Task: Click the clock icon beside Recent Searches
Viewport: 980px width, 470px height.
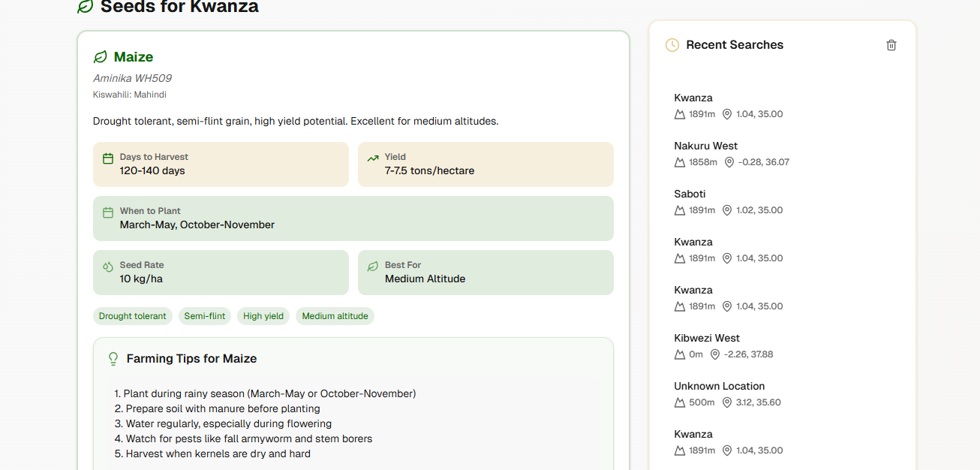Action: point(672,45)
